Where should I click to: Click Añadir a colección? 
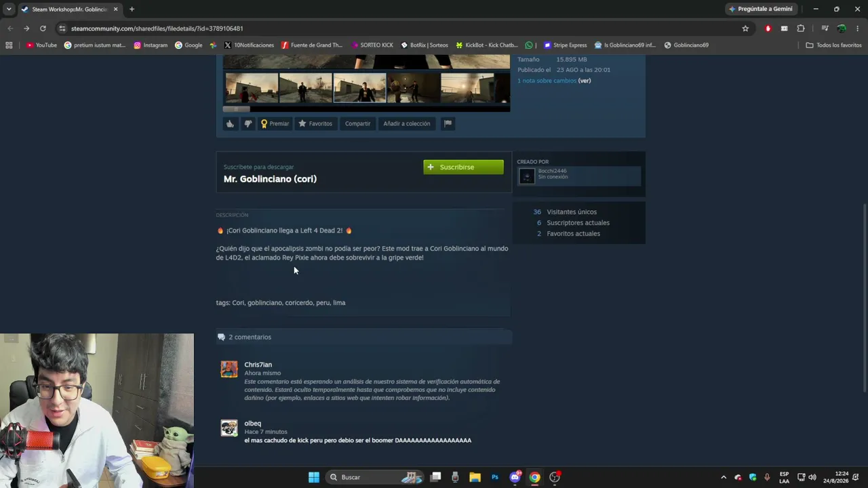(x=407, y=123)
